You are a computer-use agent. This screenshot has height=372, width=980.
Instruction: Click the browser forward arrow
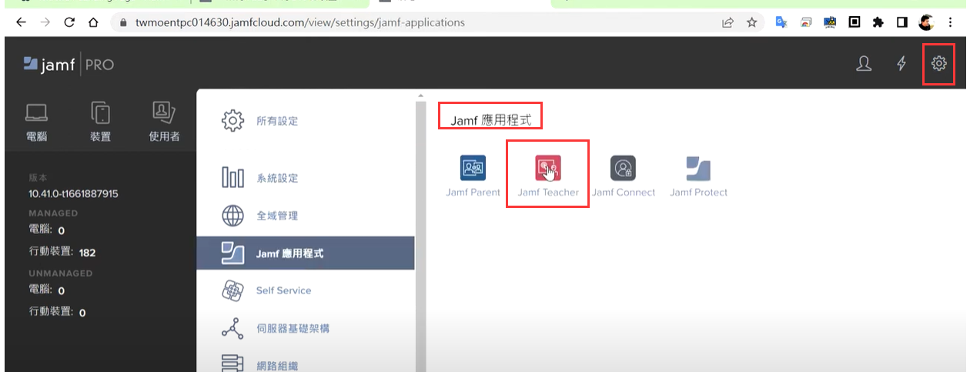pos(45,22)
